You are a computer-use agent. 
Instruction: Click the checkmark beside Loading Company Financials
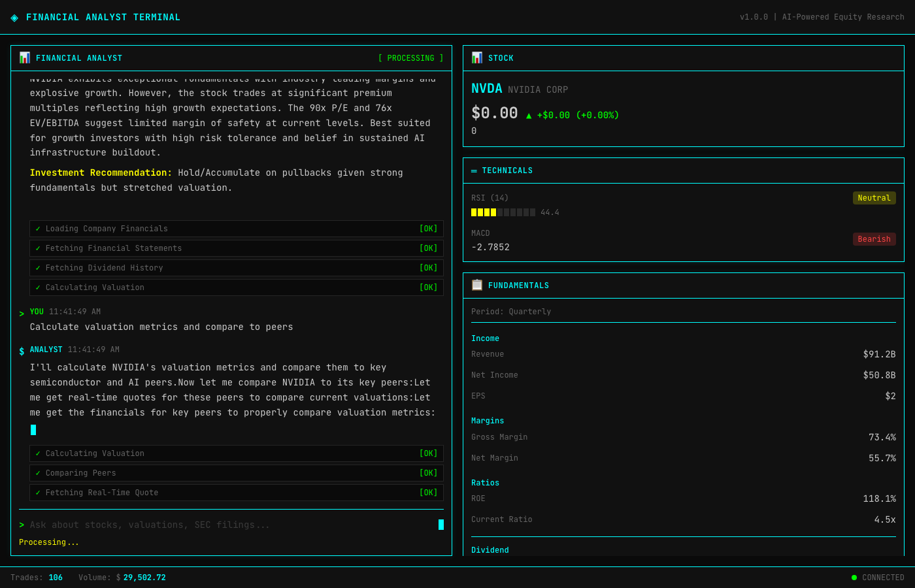[39, 229]
